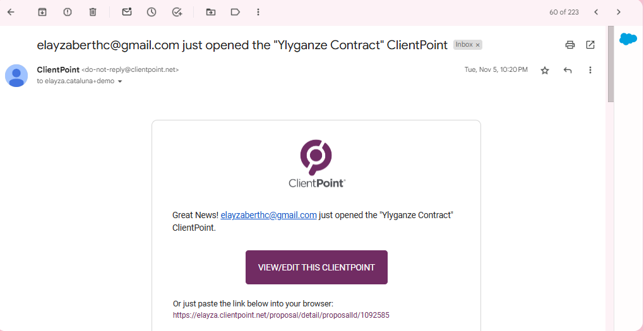Mark the email as unread
This screenshot has width=644, height=331.
point(127,13)
